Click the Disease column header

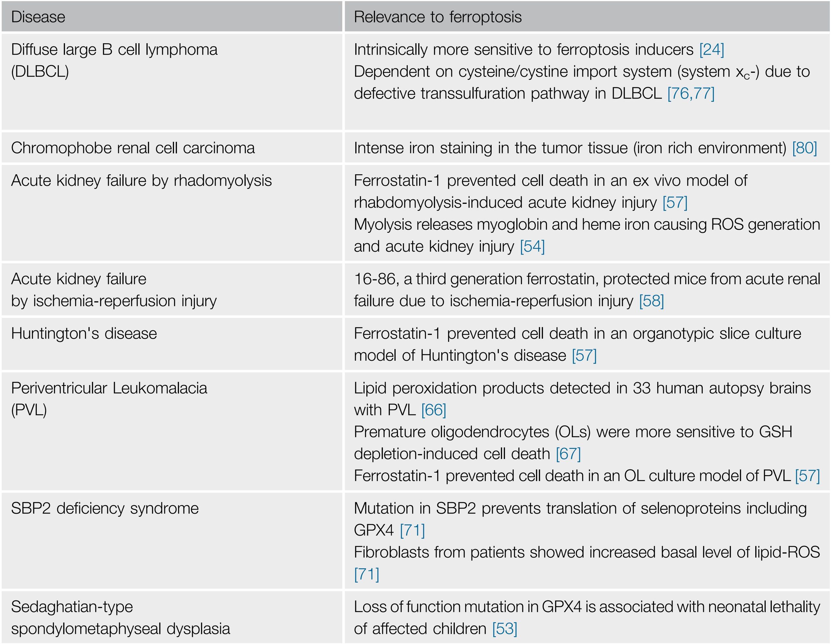(38, 17)
